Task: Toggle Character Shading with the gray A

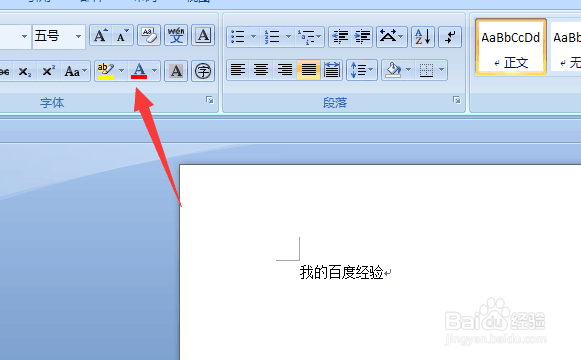Action: pyautogui.click(x=176, y=71)
